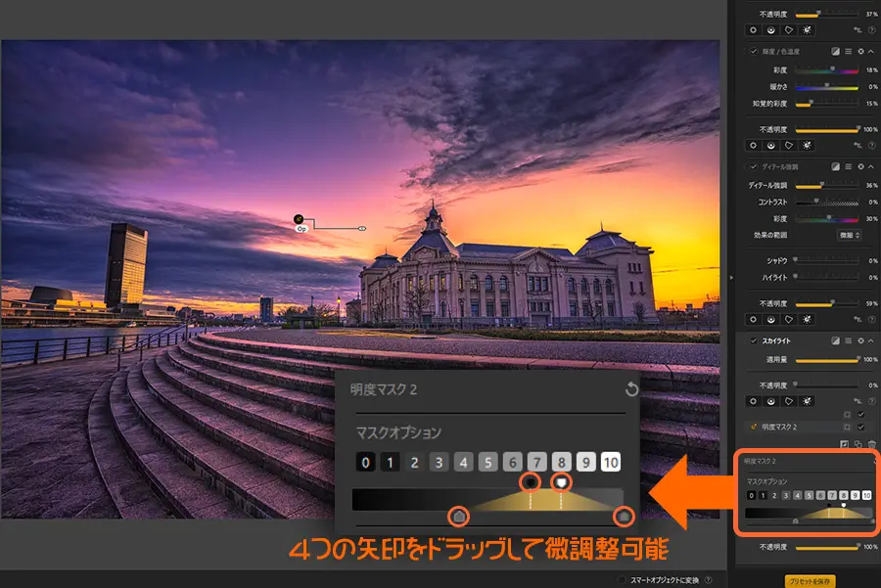
Task: Enable スマートオブジェクトに変換 checkbox
Action: [622, 580]
